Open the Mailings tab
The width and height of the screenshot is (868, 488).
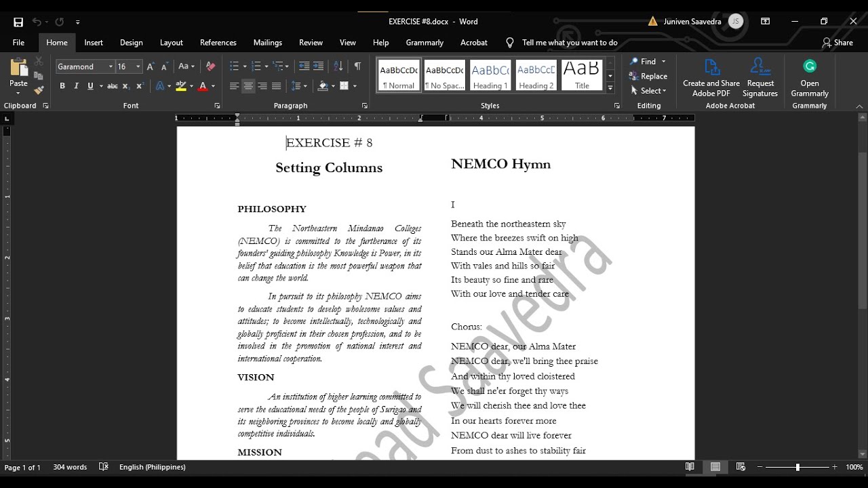(268, 42)
